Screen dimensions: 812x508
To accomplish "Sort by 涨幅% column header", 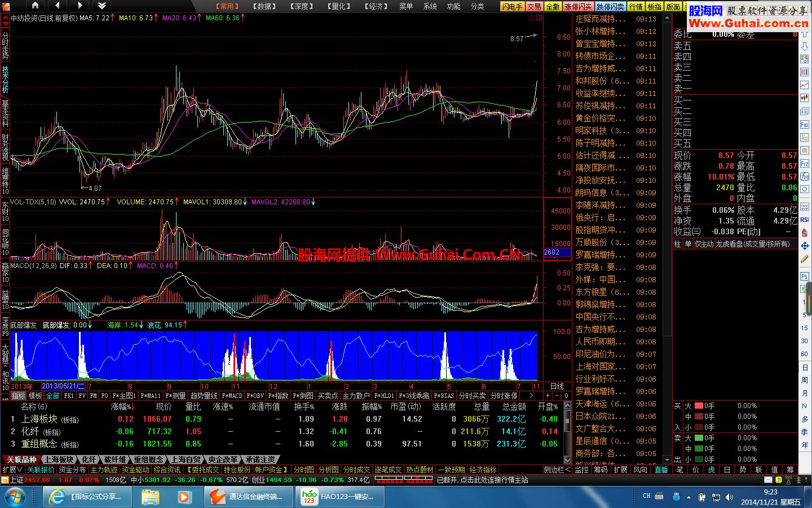I will (x=122, y=407).
